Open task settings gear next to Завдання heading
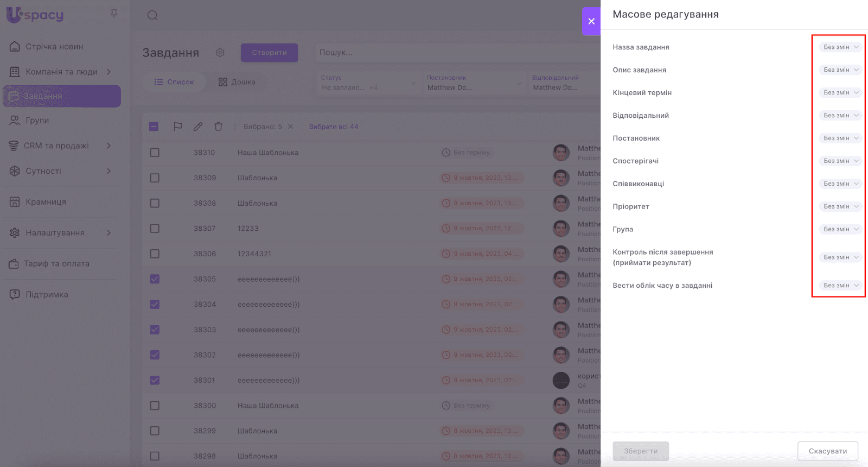The image size is (868, 467). coord(220,53)
